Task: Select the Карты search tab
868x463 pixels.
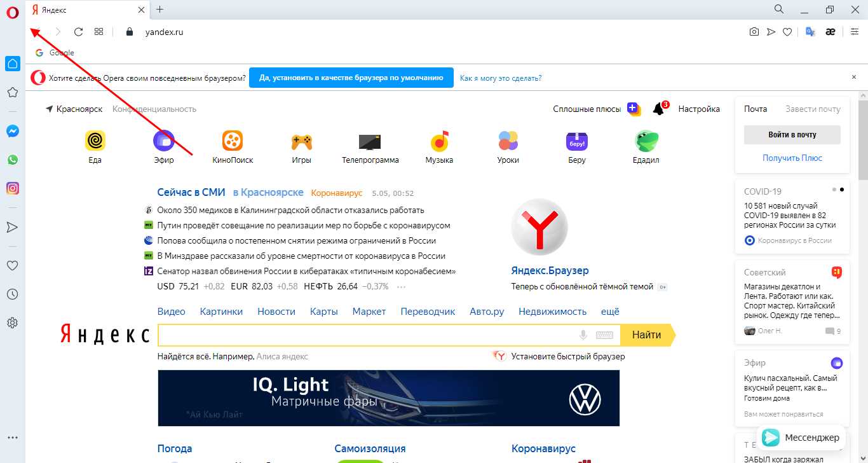Action: pos(324,312)
